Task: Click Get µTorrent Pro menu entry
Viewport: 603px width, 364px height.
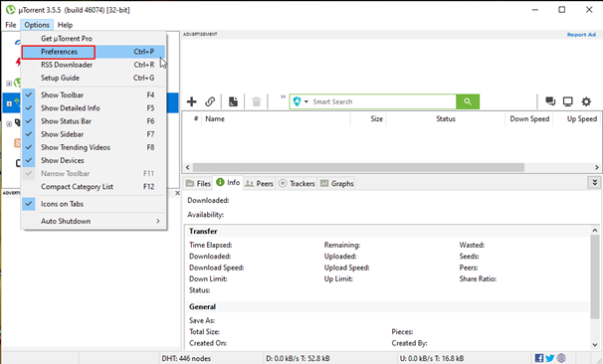Action: click(x=94, y=39)
